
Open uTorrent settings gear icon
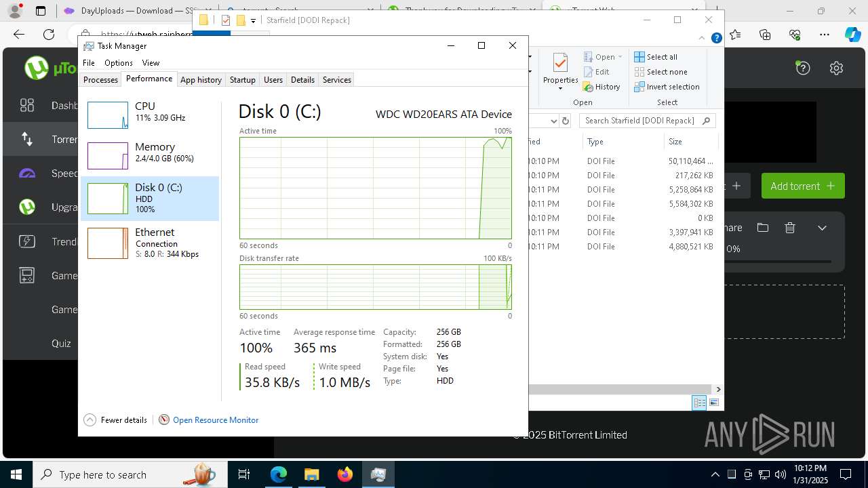[836, 68]
